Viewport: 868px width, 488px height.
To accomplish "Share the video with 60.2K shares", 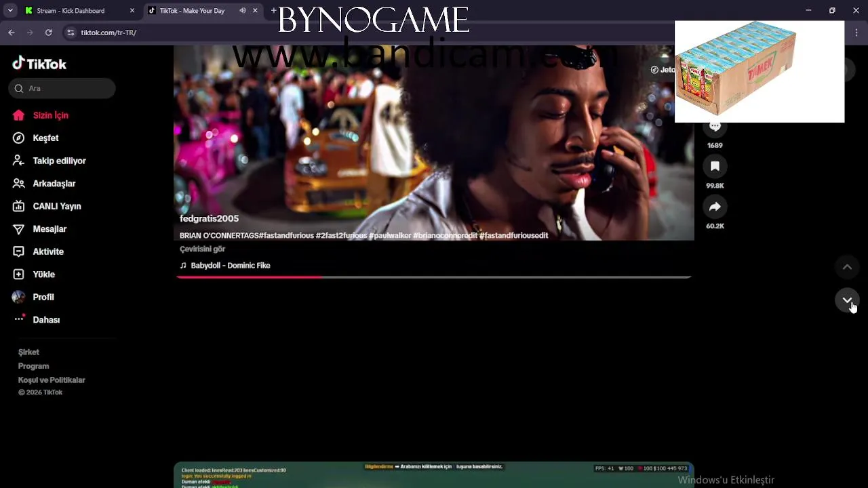I will tap(715, 207).
